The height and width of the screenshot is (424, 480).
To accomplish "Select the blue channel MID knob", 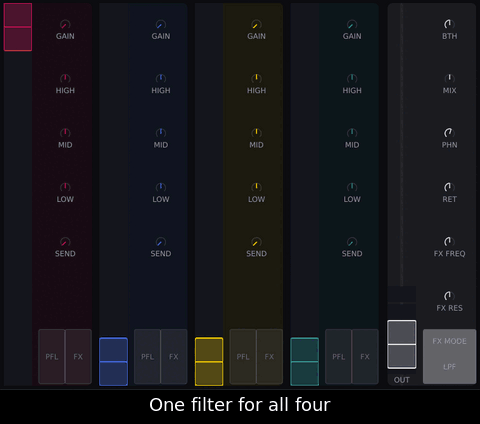I will pyautogui.click(x=161, y=133).
